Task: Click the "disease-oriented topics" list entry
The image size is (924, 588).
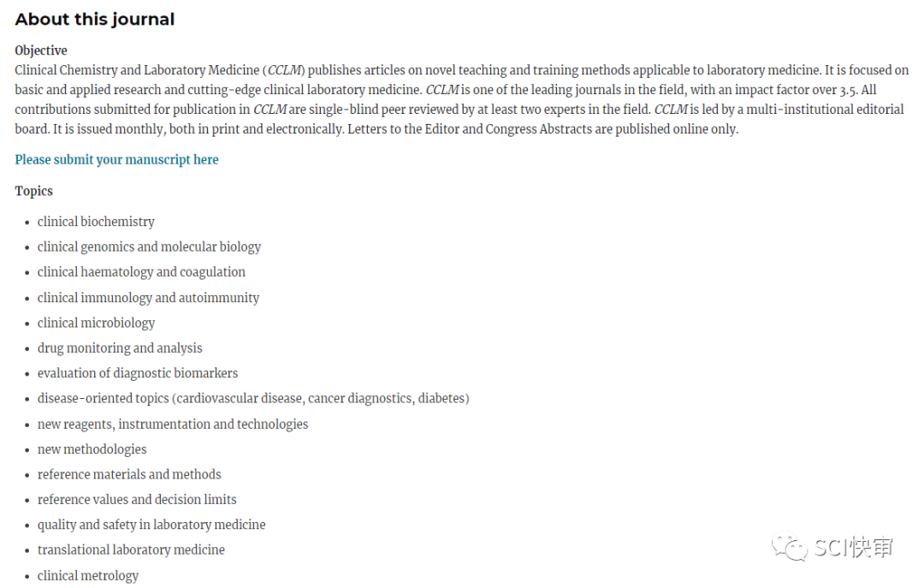Action: [x=253, y=398]
